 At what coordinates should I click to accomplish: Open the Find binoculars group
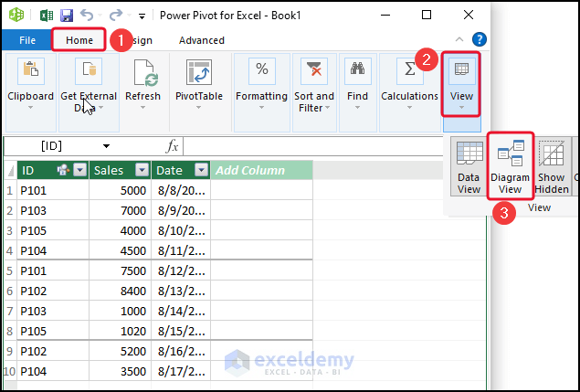click(357, 92)
